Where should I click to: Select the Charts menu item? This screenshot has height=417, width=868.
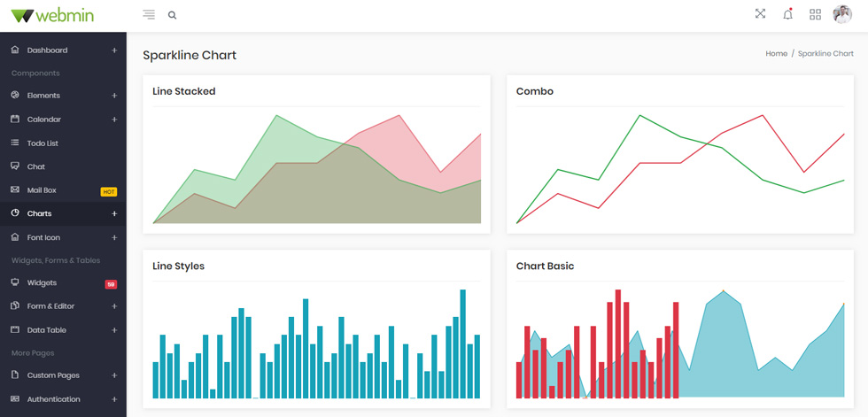coord(63,213)
